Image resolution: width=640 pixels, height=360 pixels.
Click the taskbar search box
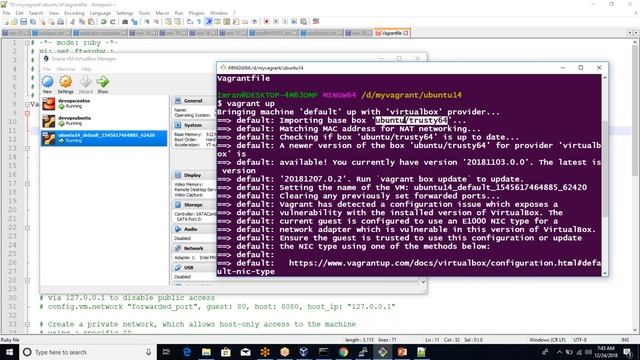point(87,352)
